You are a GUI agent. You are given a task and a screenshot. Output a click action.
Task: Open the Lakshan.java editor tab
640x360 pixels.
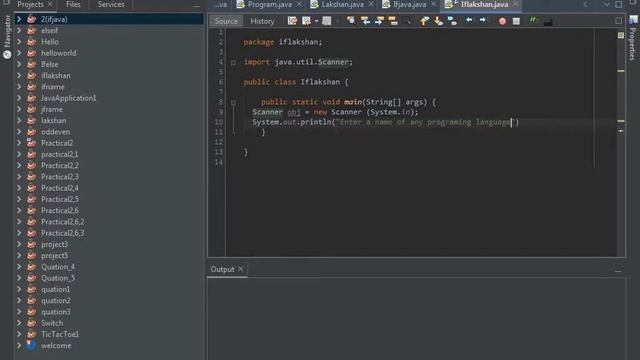pyautogui.click(x=342, y=4)
